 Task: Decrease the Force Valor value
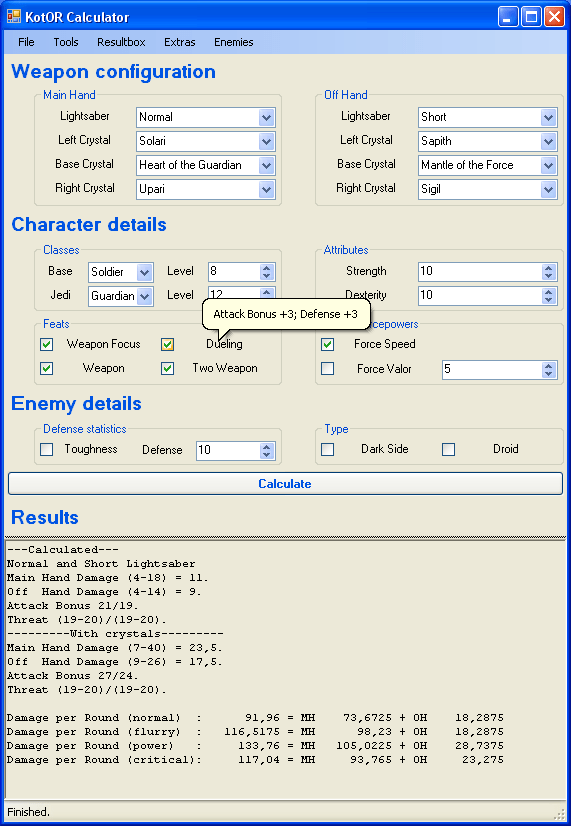pyautogui.click(x=549, y=373)
